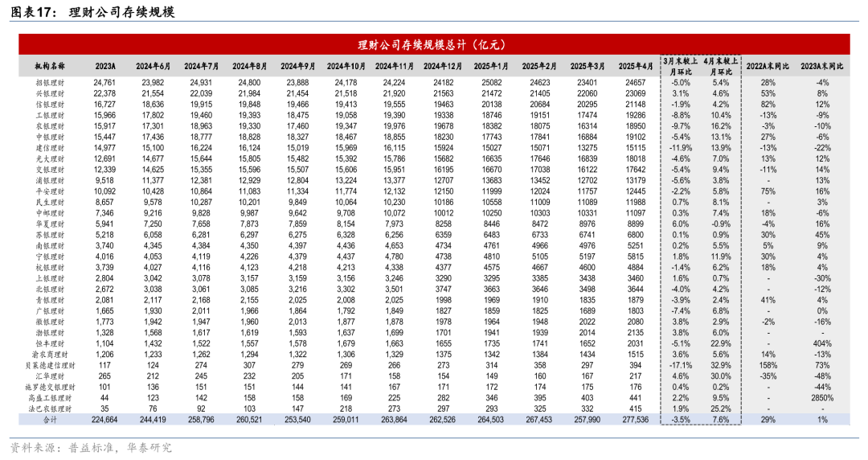Click the source note '资料来源：普益标准，华泰研究'
Screen dimensions: 868x460
91,448
